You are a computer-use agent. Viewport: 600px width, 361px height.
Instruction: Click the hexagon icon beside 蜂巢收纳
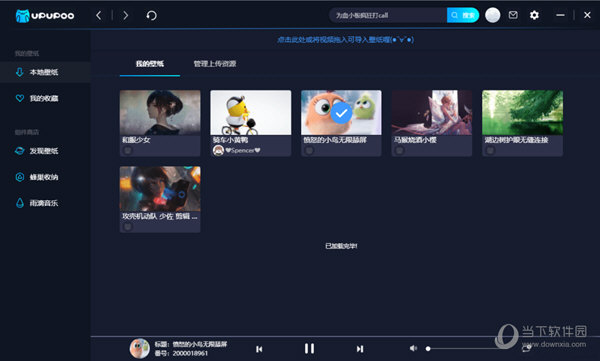pyautogui.click(x=20, y=177)
